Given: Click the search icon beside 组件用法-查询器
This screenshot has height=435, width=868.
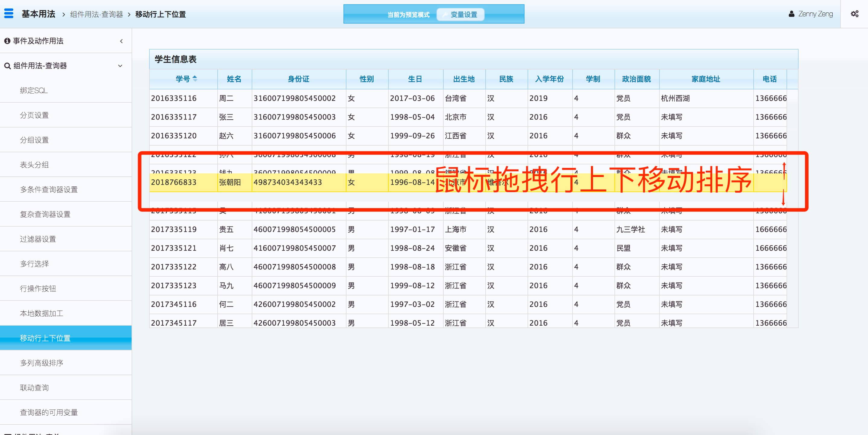Looking at the screenshot, I should (7, 66).
